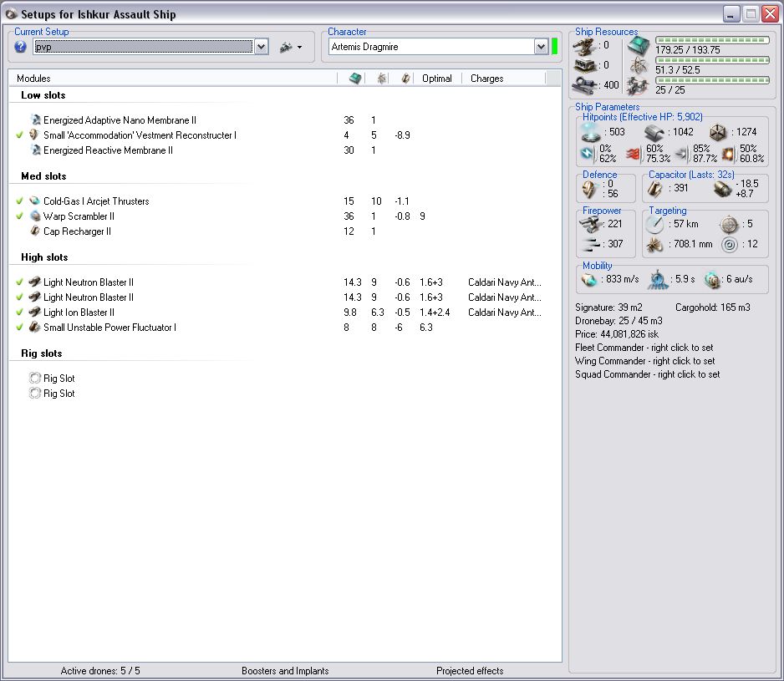Click the Energized Adaptive Nano Membrane II icon

point(35,120)
